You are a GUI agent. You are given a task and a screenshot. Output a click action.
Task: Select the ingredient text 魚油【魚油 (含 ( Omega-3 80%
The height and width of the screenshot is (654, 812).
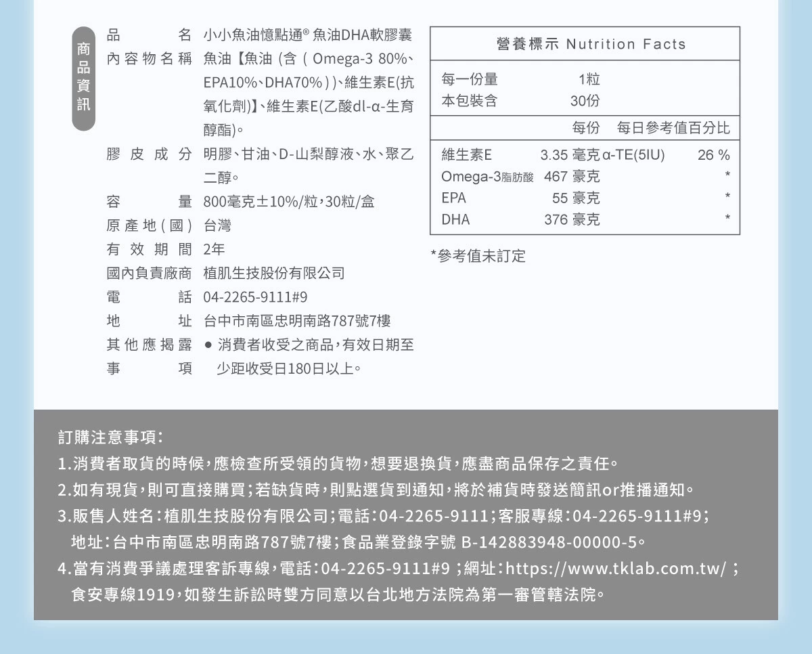tap(308, 59)
